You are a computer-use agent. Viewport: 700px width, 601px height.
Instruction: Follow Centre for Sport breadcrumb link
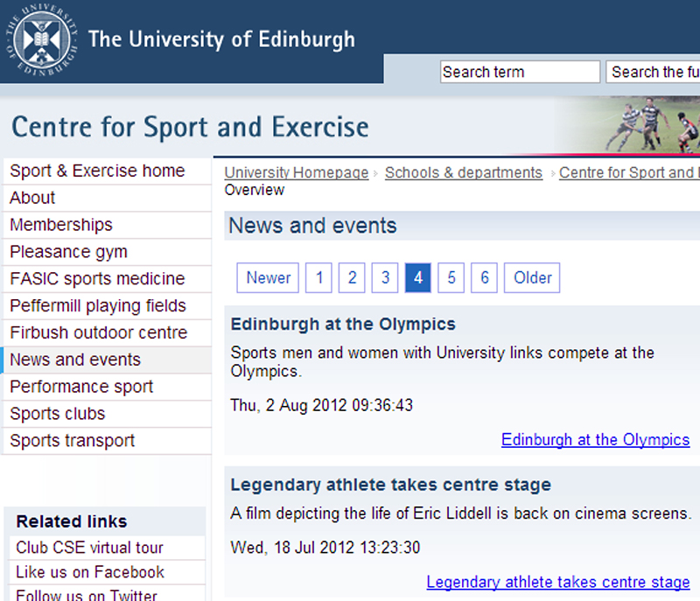629,172
